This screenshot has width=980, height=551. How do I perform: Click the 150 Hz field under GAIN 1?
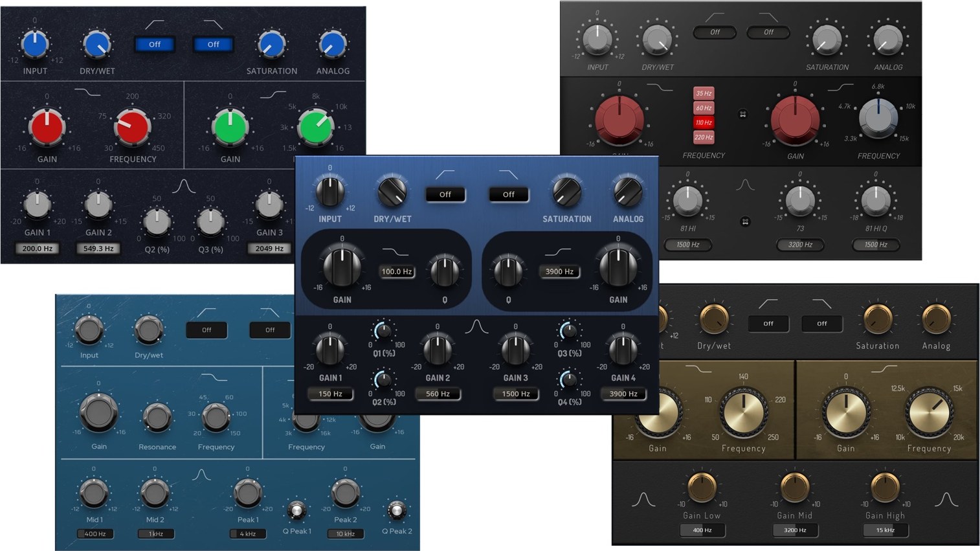330,394
